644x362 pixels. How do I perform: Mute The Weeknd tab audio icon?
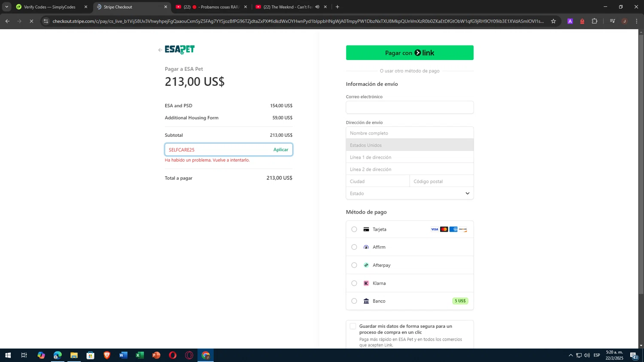(317, 7)
